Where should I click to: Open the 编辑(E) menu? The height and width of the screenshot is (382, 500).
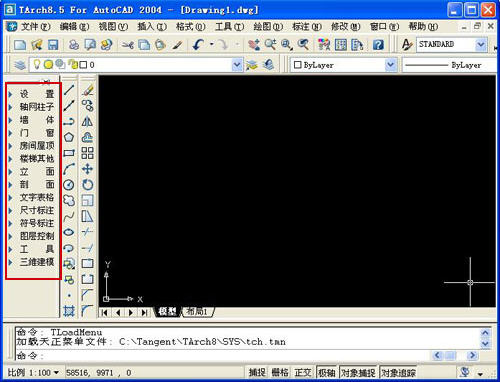pyautogui.click(x=74, y=27)
